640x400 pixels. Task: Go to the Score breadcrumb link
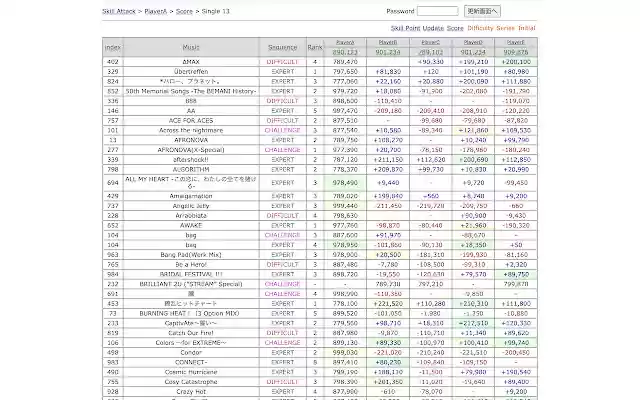tap(184, 11)
